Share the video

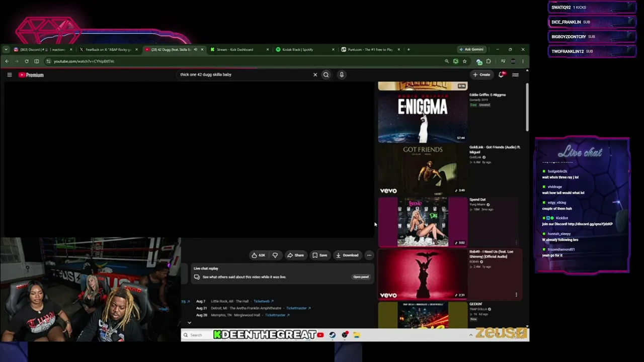click(x=295, y=255)
